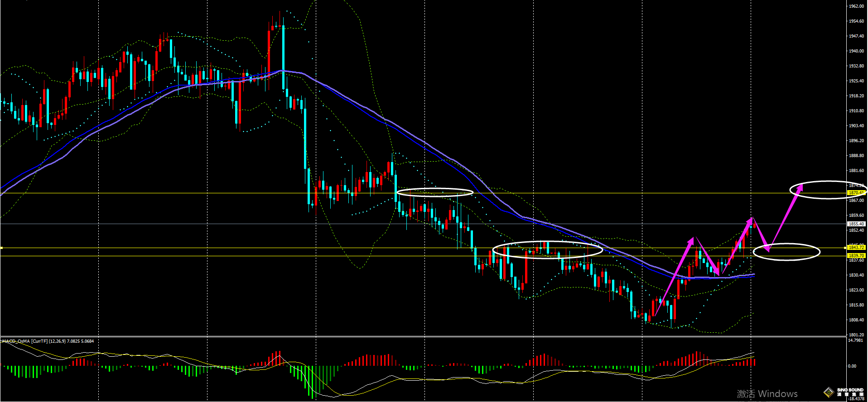Click the Sino Sound diamond logo icon

(x=829, y=392)
